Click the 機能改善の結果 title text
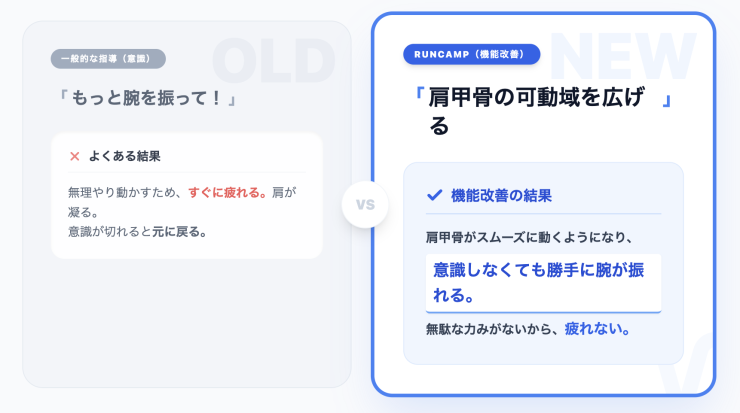 tap(502, 195)
